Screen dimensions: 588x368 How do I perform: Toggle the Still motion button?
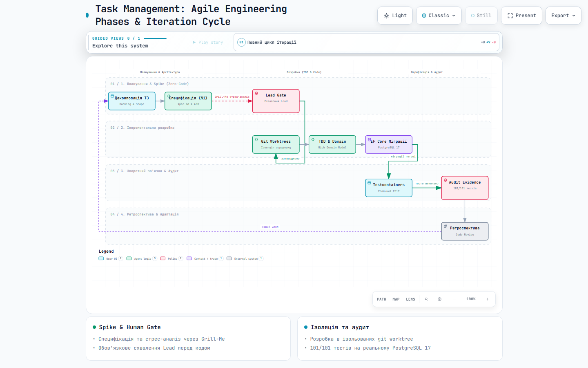click(481, 16)
